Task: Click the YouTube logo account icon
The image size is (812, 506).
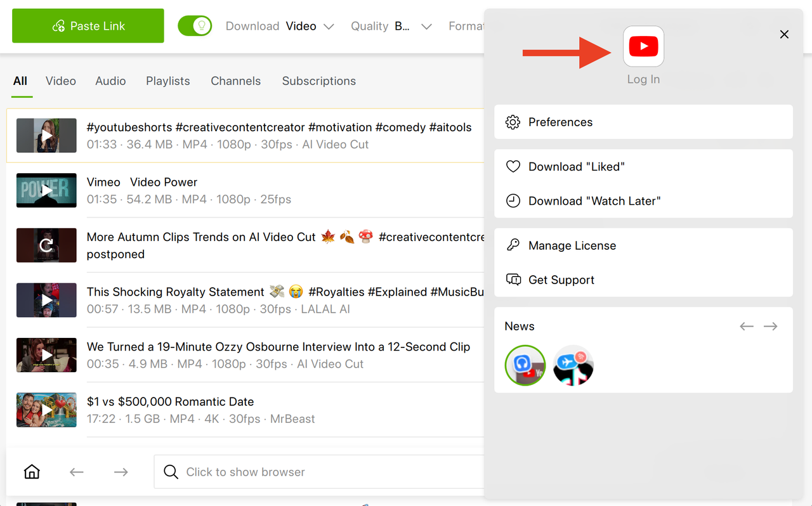Action: click(x=643, y=46)
